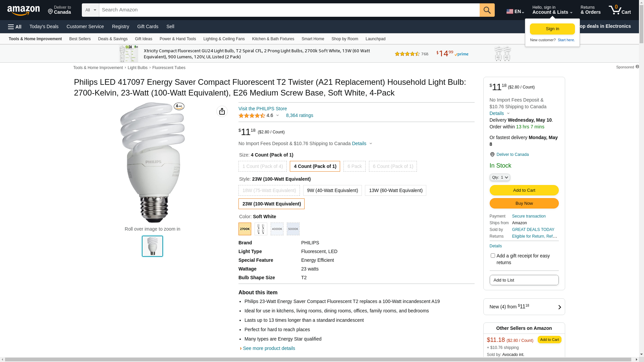Click the search magnifier button
The image size is (644, 362).
[x=487, y=10]
